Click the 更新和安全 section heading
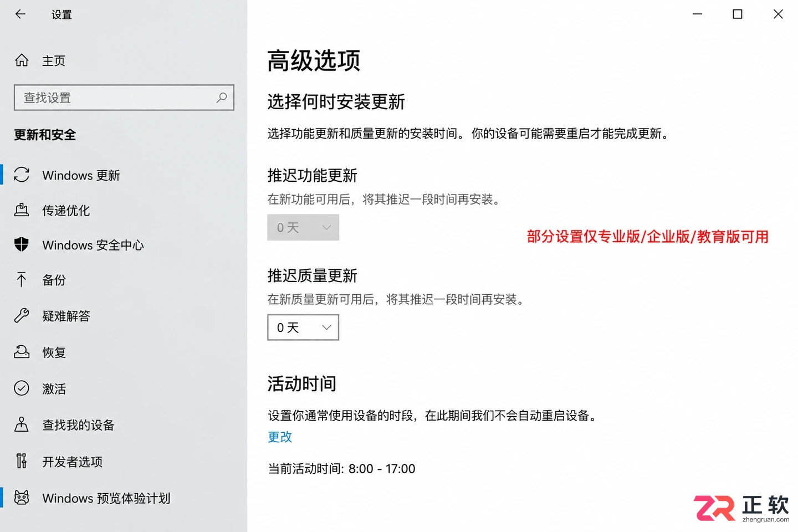The height and width of the screenshot is (532, 798). [x=45, y=135]
